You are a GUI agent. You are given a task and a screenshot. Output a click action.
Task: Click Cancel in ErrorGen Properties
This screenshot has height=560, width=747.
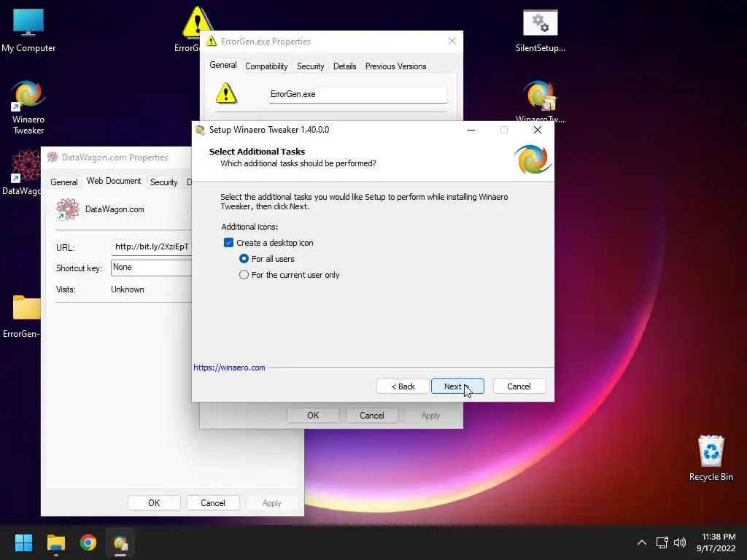point(371,415)
